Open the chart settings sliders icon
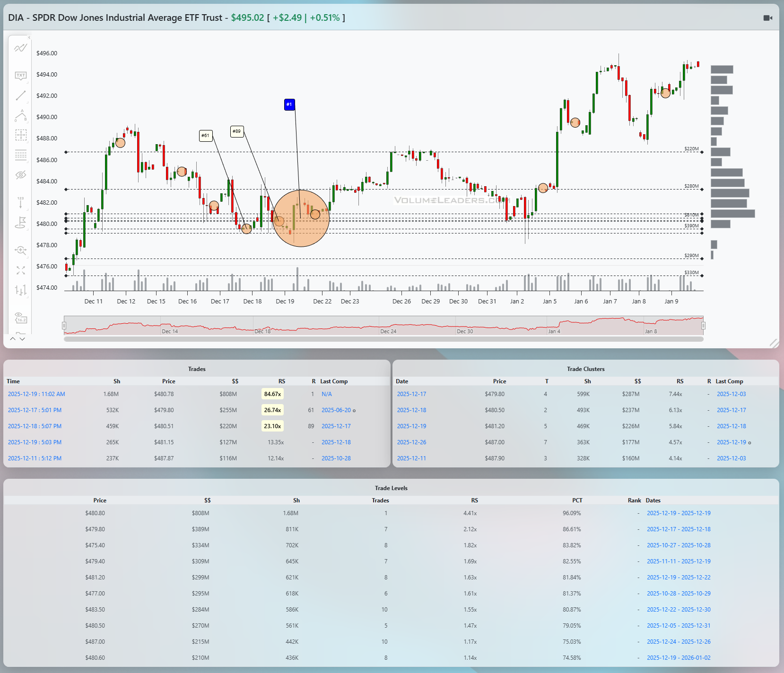 click(x=20, y=290)
